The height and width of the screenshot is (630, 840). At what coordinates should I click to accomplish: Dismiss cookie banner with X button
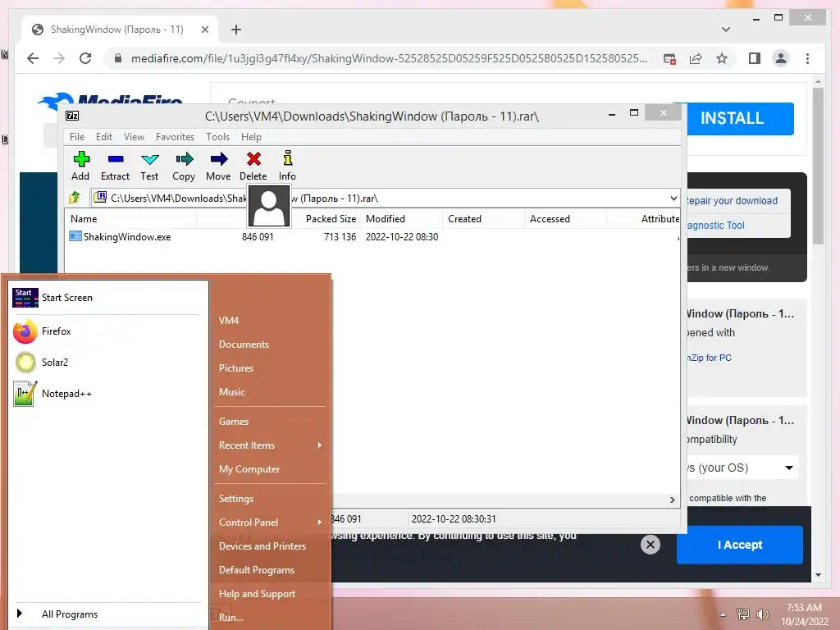coord(651,545)
